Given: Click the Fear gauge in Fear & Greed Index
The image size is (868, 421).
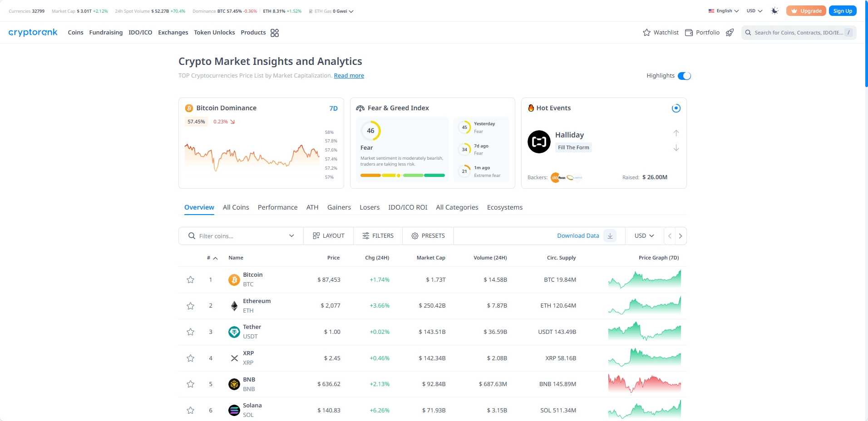Looking at the screenshot, I should [371, 131].
